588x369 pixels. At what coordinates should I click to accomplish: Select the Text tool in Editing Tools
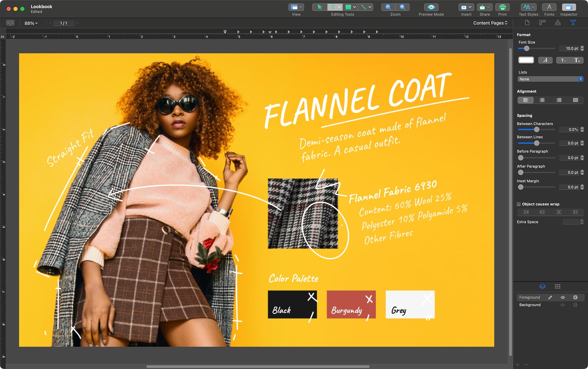coord(332,7)
